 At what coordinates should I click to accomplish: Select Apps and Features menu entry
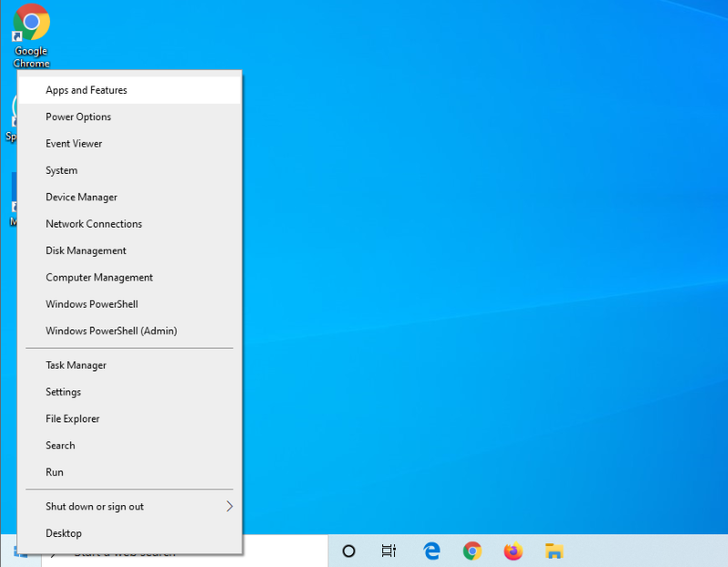pyautogui.click(x=86, y=90)
